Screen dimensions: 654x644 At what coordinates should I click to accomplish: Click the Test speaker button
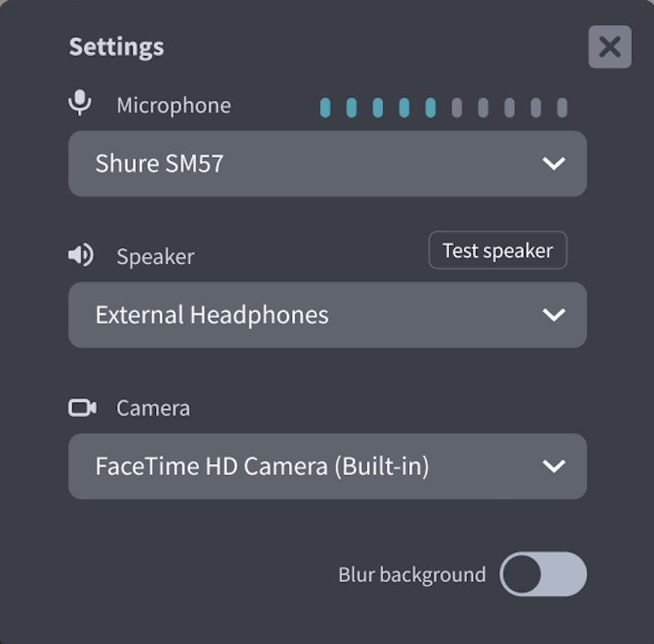pos(498,250)
